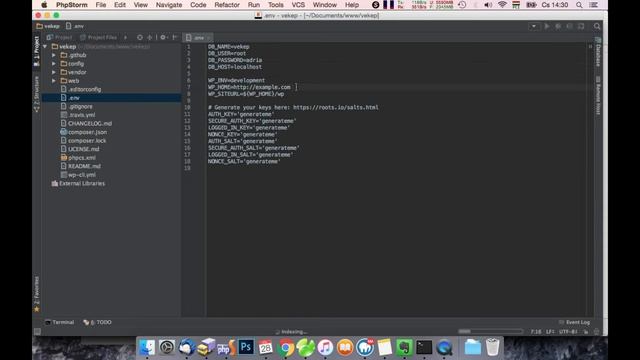Click the Wi-Fi menu bar icon
Viewport: 640px width, 360px height.
[502, 5]
